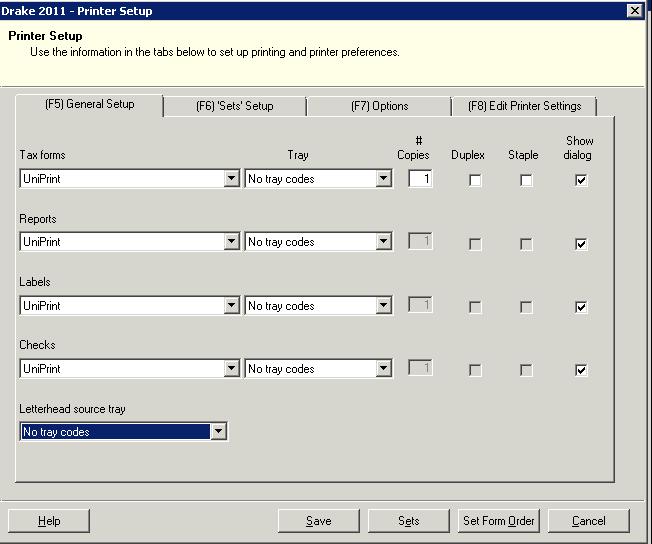Switch to the 'Sets' Setup tab
The width and height of the screenshot is (652, 544).
234,106
